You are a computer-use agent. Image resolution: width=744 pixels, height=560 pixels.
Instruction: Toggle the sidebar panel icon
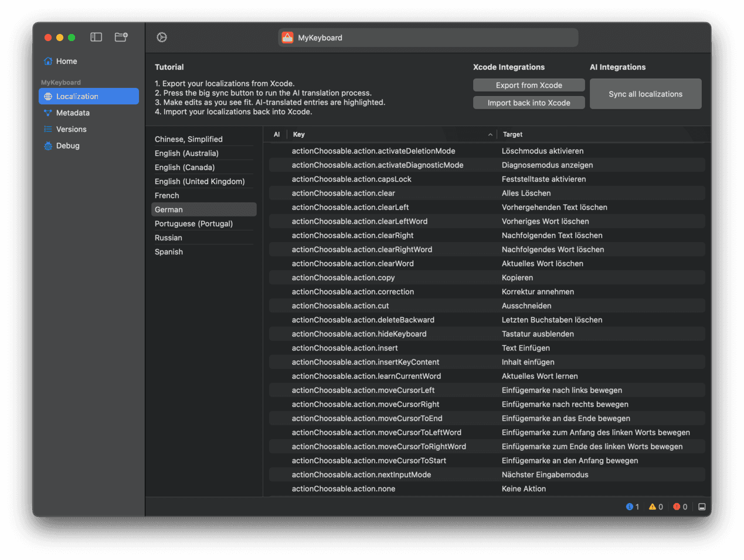pos(96,37)
